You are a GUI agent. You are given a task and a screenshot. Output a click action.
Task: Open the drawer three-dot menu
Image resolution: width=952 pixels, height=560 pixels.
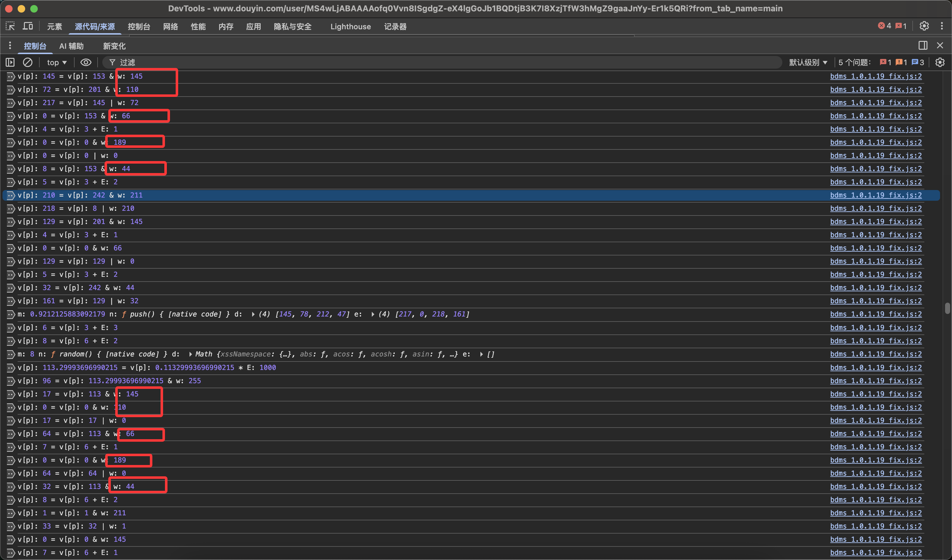[10, 46]
